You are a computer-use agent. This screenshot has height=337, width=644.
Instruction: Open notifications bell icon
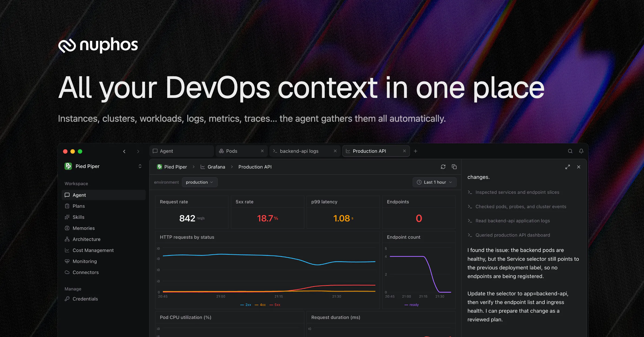pos(581,151)
